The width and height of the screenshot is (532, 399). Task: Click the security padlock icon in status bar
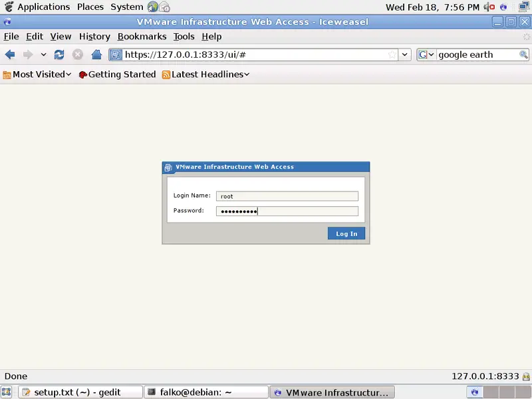tap(526, 376)
